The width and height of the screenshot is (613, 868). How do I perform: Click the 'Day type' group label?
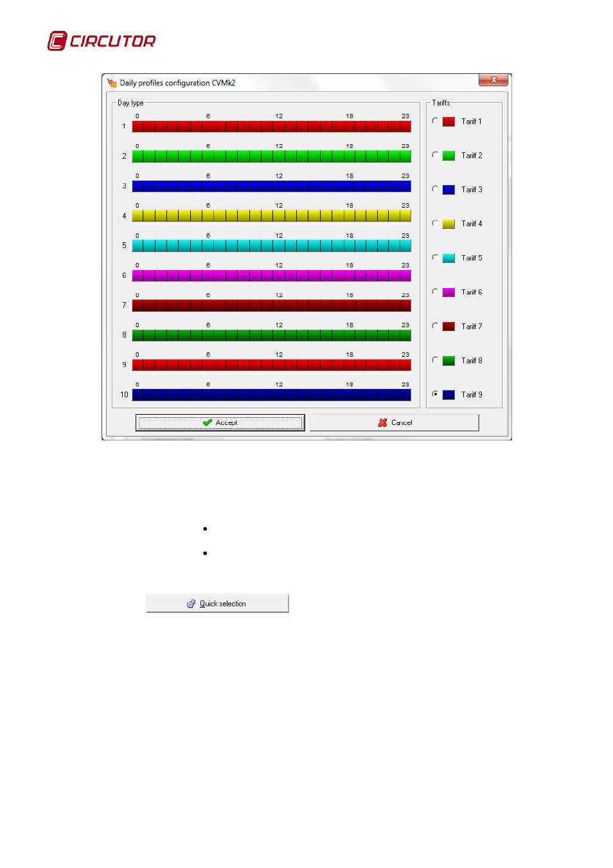coord(130,103)
